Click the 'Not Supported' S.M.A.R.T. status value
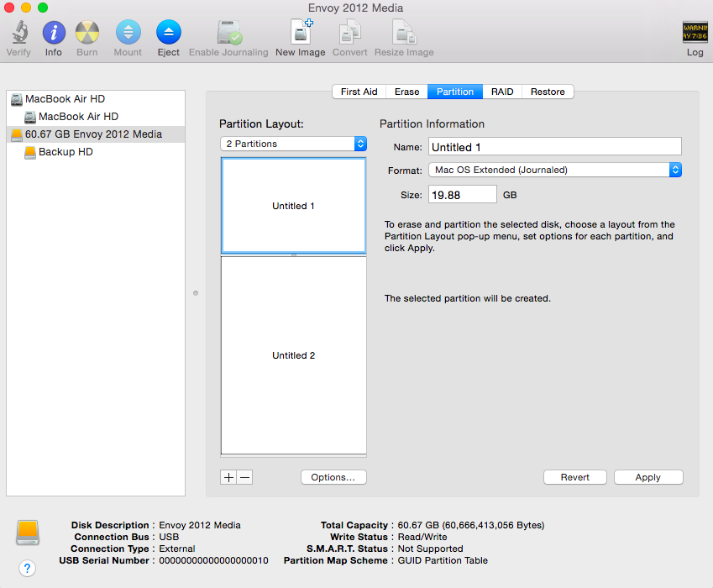The image size is (713, 588). pyautogui.click(x=430, y=549)
